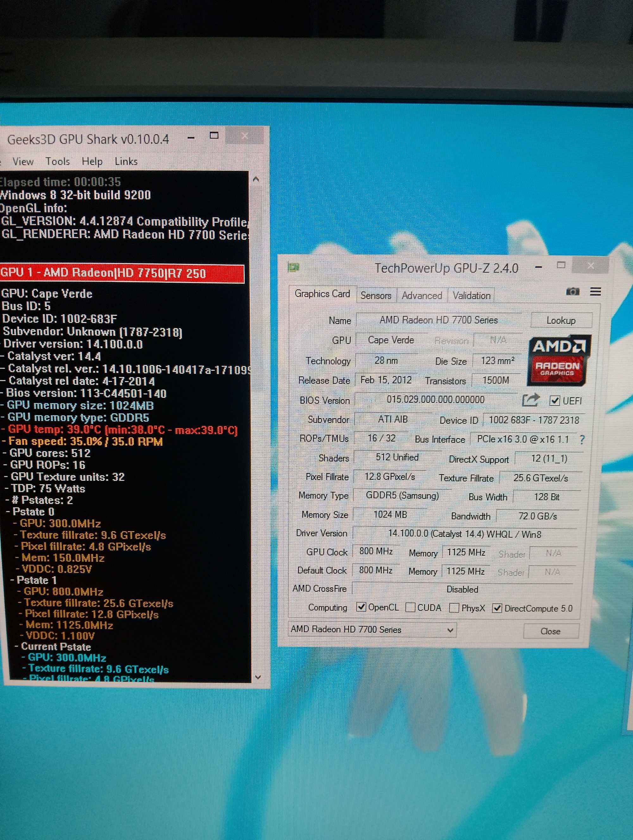Click the 'Bios version: 113-C44501-140' line
The image size is (633, 840).
click(x=84, y=393)
